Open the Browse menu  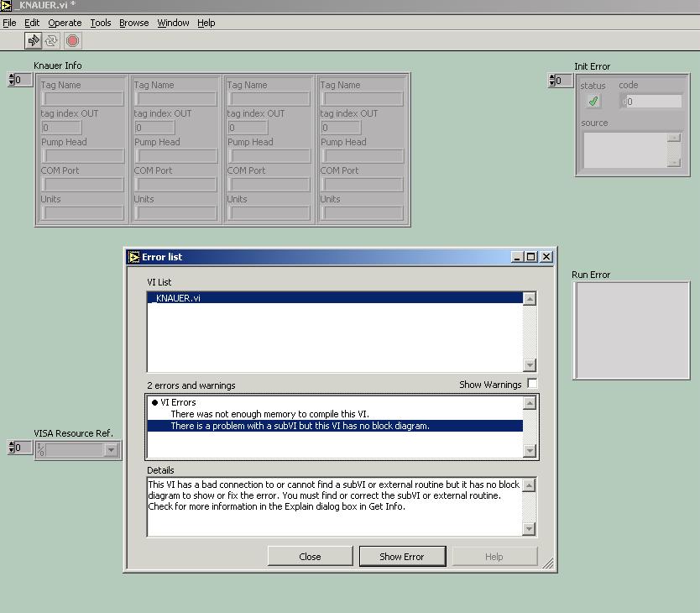pos(134,23)
